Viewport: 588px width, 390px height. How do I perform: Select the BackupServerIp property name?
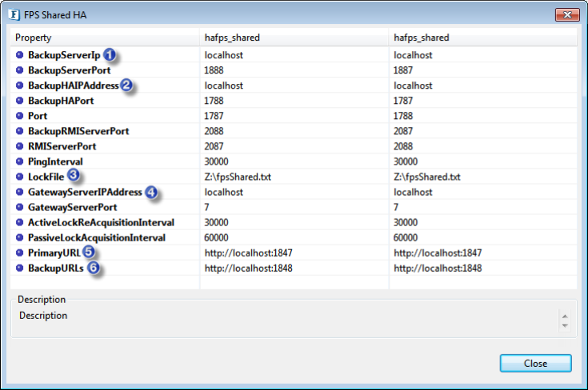64,55
